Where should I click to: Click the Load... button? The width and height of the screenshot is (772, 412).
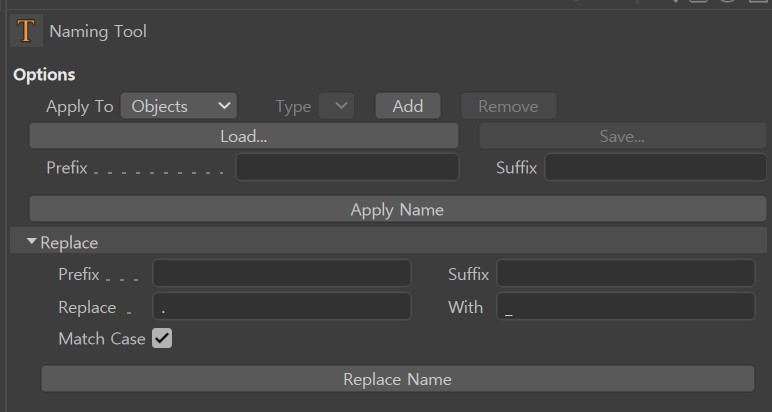tap(244, 136)
